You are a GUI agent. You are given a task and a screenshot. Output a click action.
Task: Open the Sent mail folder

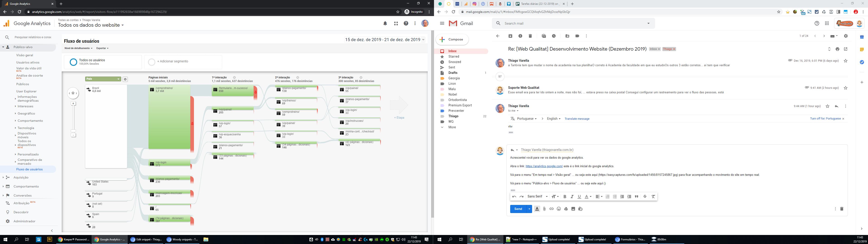[x=452, y=67]
